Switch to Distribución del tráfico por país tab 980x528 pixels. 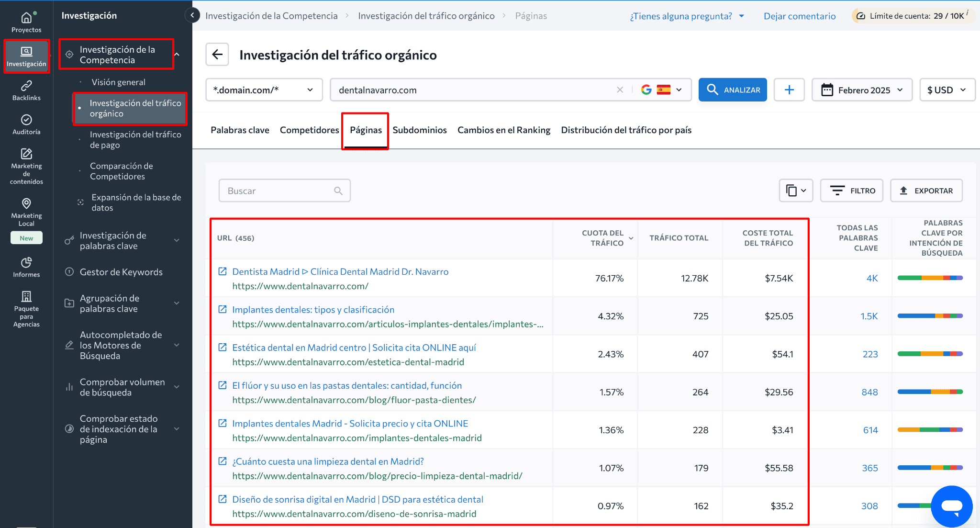click(626, 130)
